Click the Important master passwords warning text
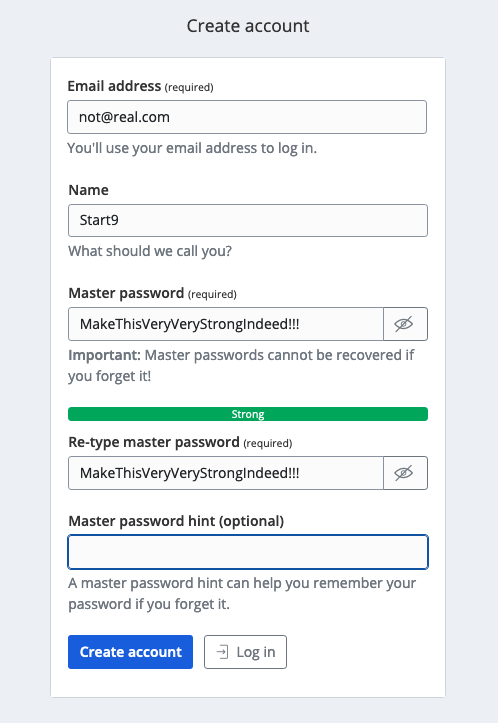This screenshot has width=498, height=723. pos(241,366)
